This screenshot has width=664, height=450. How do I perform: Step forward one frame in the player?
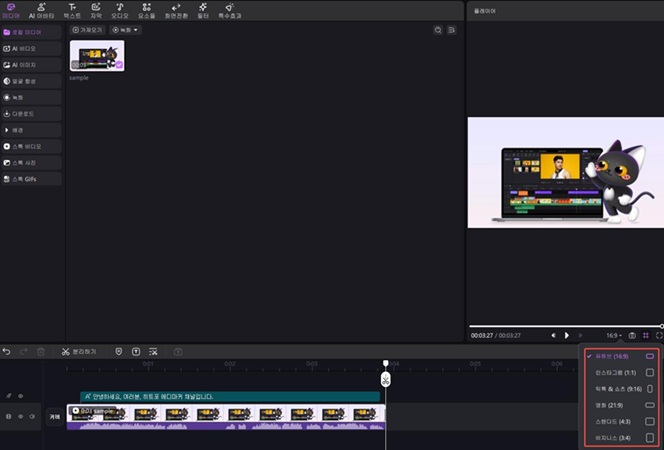pyautogui.click(x=580, y=335)
